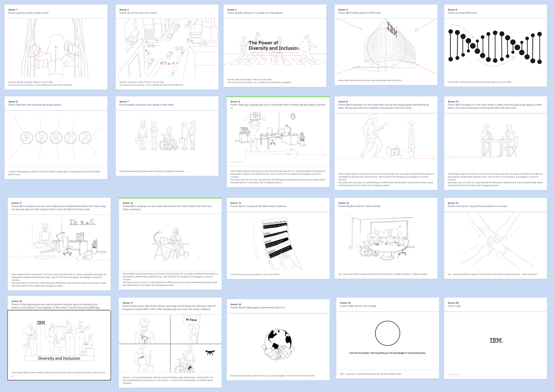
Task: Click the 'Add a caption' field in Scene 8
Action: (237, 162)
